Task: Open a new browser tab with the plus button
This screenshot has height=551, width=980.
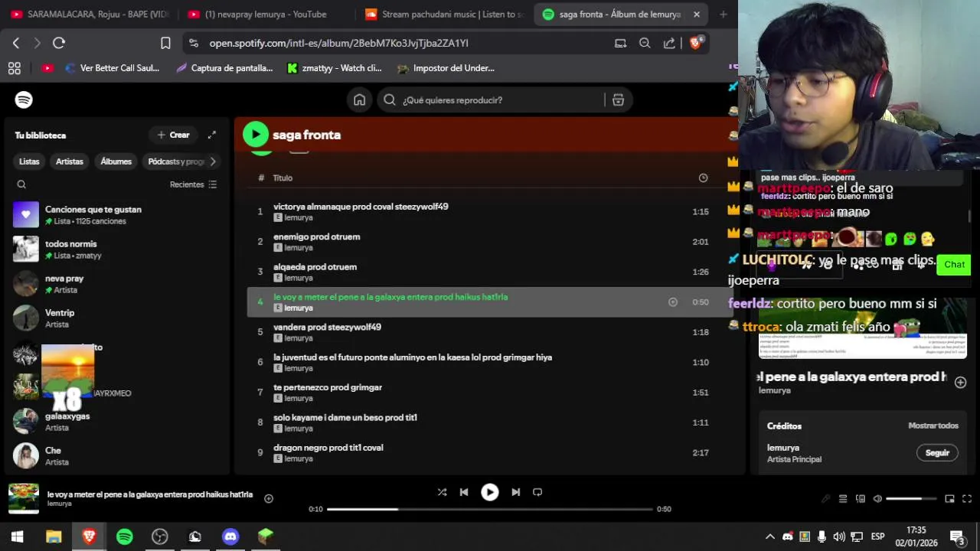Action: (723, 15)
